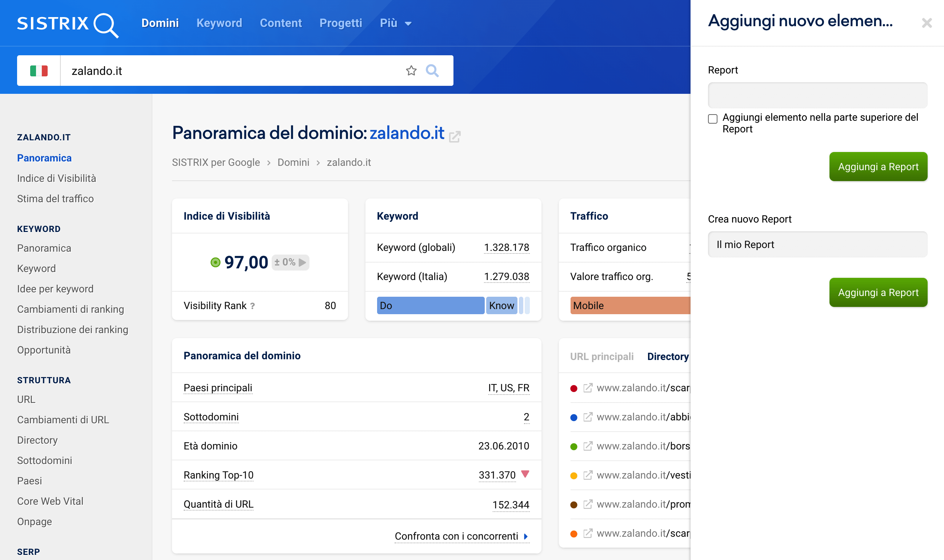944x560 pixels.
Task: Click the Mobile traffic bar
Action: coord(630,306)
